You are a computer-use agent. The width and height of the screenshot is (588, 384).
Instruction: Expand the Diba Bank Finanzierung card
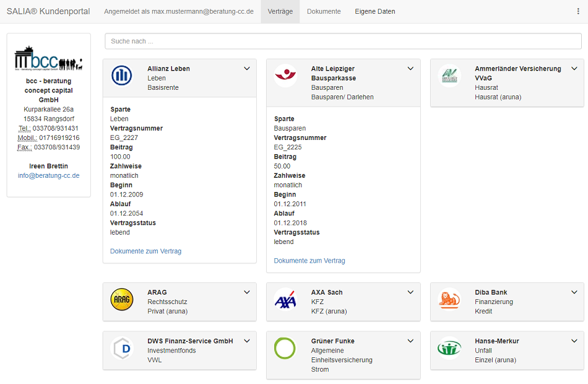(x=574, y=292)
